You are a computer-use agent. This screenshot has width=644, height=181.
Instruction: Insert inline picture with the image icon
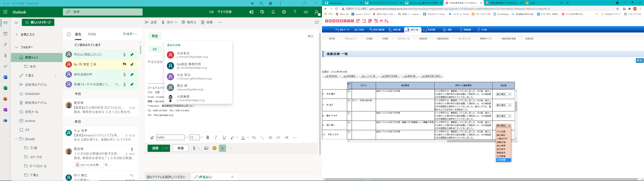click(206, 148)
